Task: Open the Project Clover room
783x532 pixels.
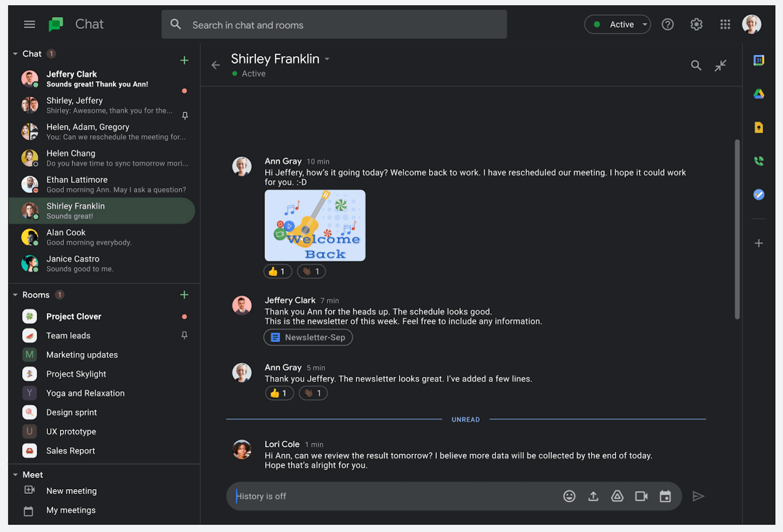Action: (74, 316)
